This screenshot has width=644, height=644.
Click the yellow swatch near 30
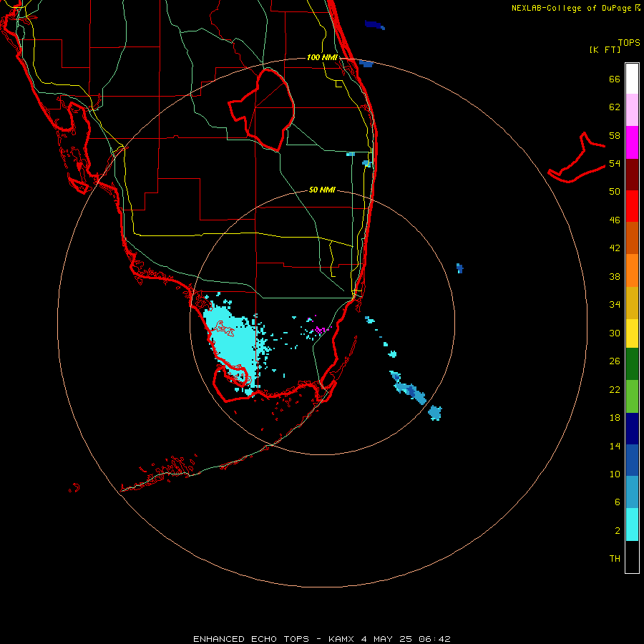(632, 333)
